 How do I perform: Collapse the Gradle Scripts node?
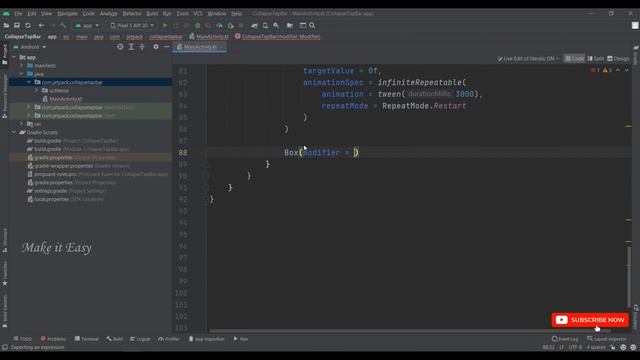(x=15, y=132)
